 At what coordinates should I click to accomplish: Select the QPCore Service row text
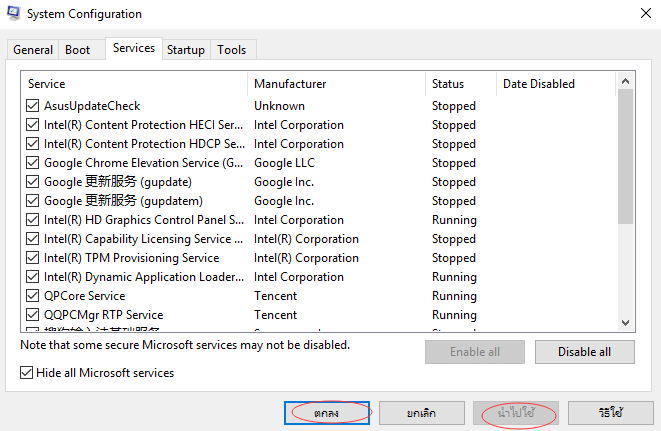coord(84,296)
